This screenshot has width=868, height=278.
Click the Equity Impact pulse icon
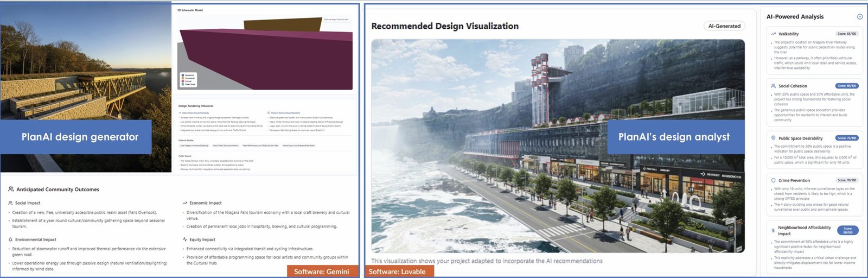[x=185, y=239]
